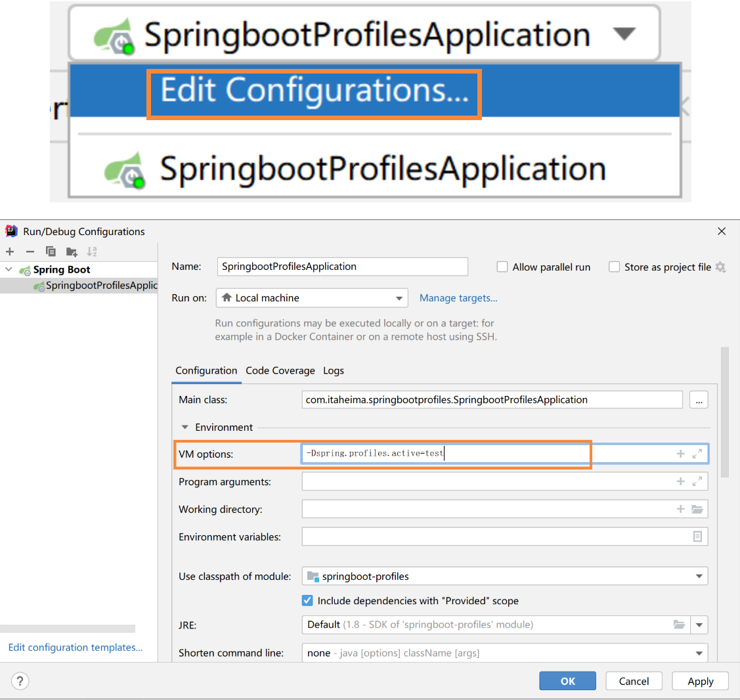Enable Store as project file checkbox

click(614, 267)
